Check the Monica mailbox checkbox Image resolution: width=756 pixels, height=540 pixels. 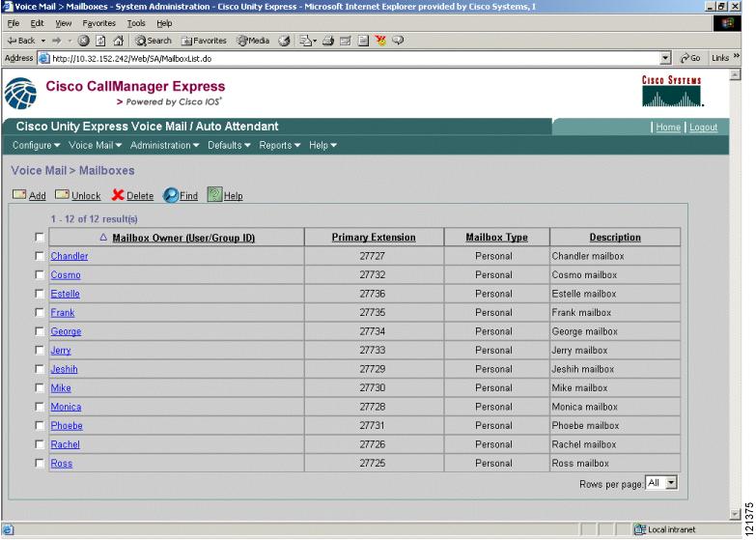[40, 407]
